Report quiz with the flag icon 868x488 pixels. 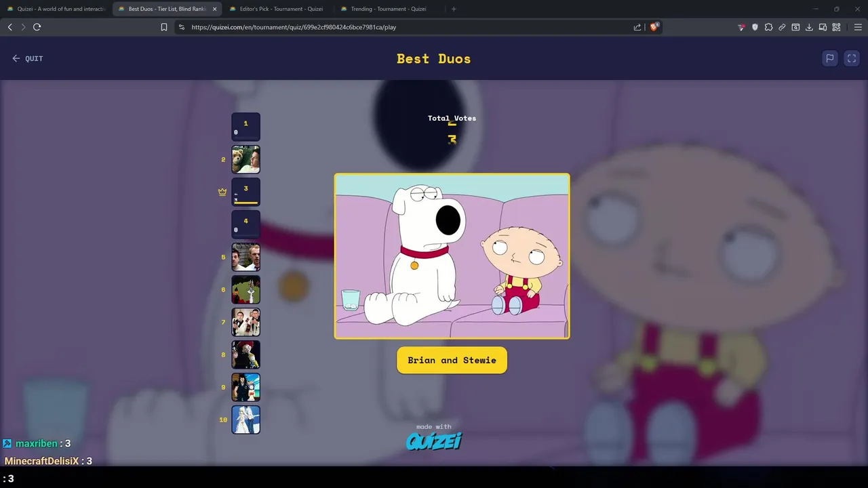click(x=829, y=58)
